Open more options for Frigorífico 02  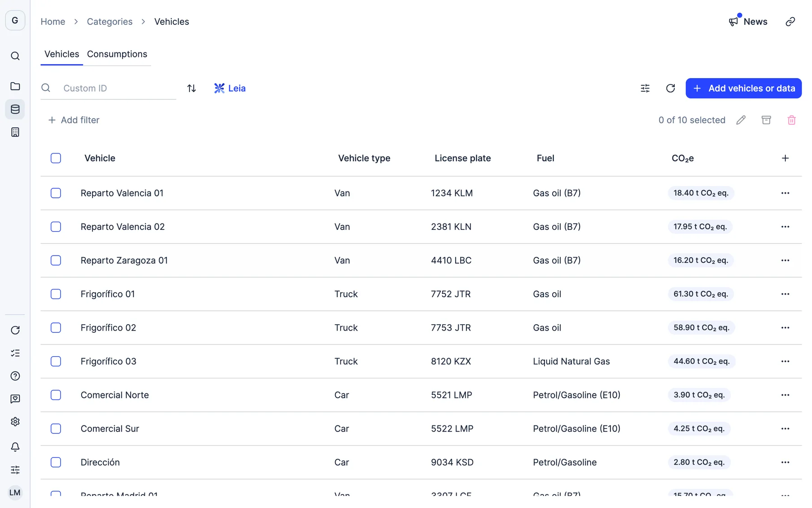(785, 328)
